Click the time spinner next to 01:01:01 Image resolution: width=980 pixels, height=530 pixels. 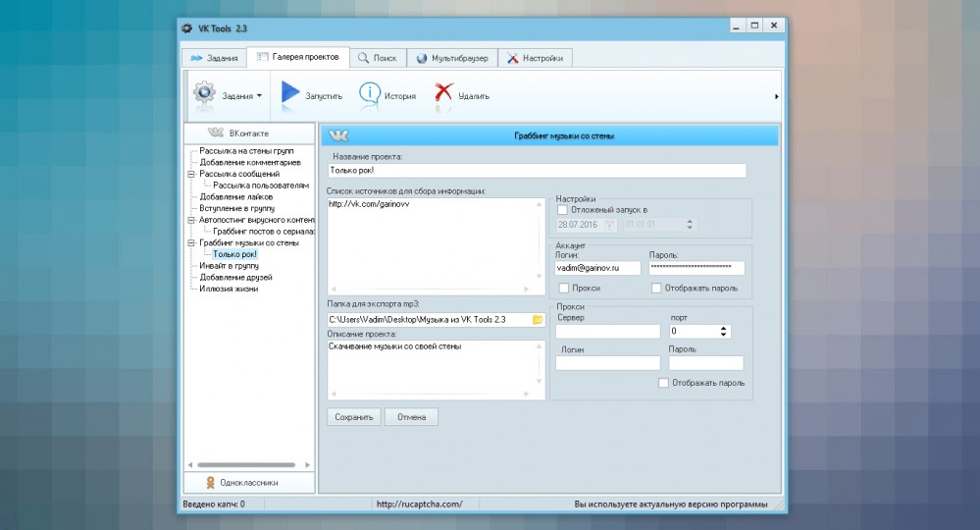pos(690,225)
